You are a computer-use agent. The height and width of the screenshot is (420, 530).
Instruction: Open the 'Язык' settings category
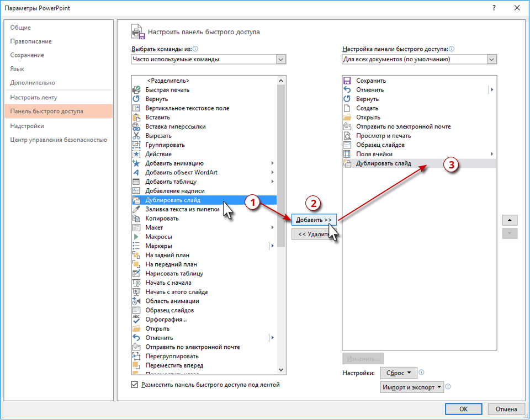coord(59,69)
